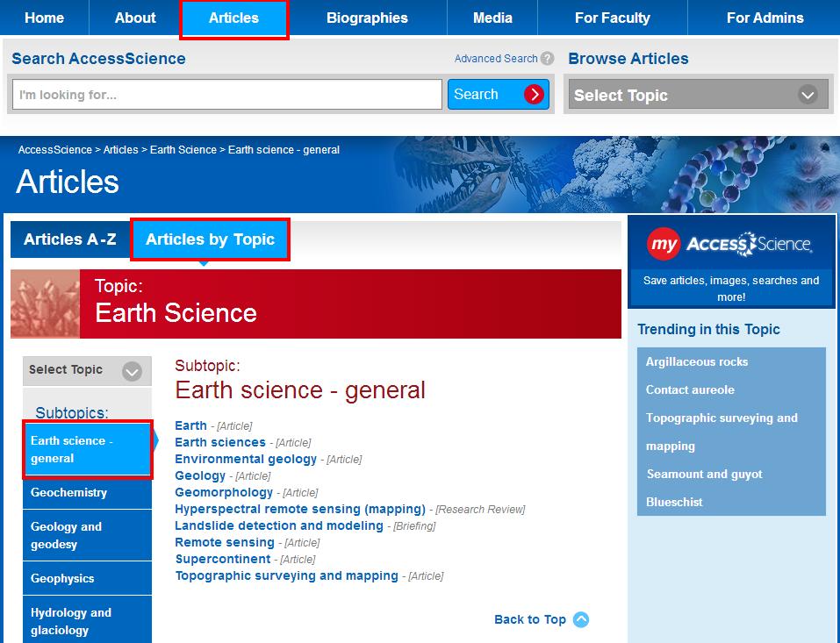The width and height of the screenshot is (840, 643).
Task: Open Landslide detection and modeling briefing
Action: click(279, 525)
